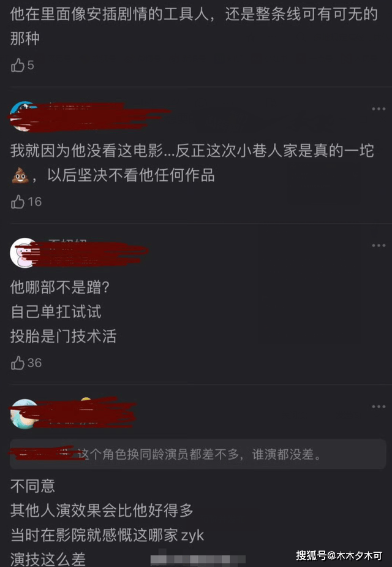Tap thumbs-up on the 16-likes comment
This screenshot has height=567, width=392.
coord(17,202)
